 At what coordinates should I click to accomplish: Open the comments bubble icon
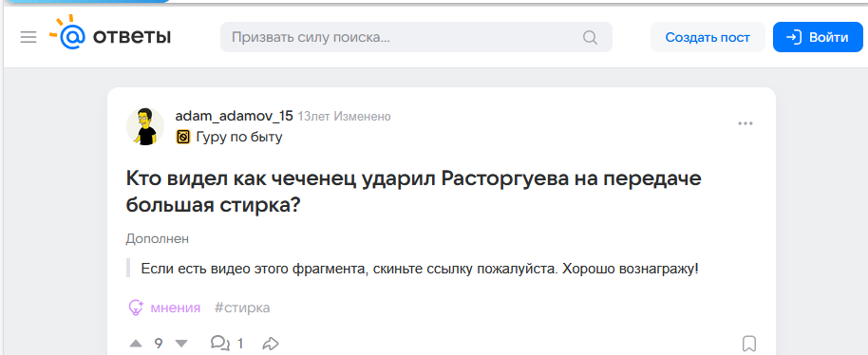pyautogui.click(x=220, y=344)
